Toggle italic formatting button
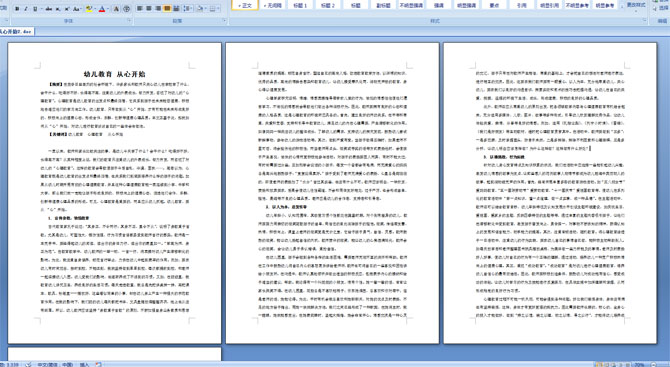This screenshot has width=670, height=367. point(26,9)
